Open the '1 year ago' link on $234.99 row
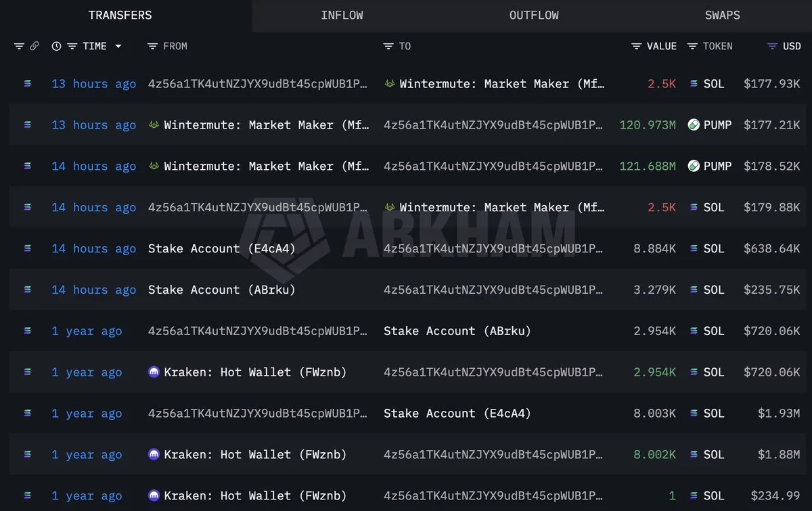This screenshot has height=511, width=812. [x=87, y=496]
